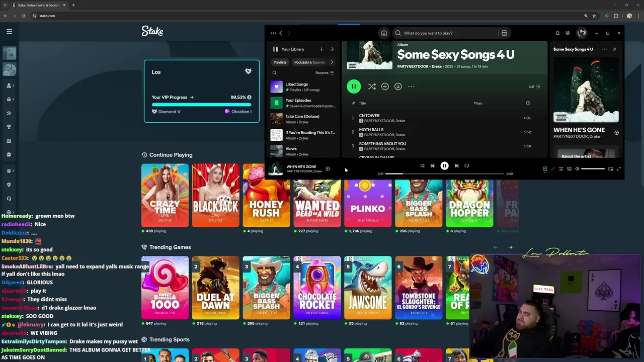Screen dimensions: 644x362
Task: Collapse Your Library panel
Action: 289,49
